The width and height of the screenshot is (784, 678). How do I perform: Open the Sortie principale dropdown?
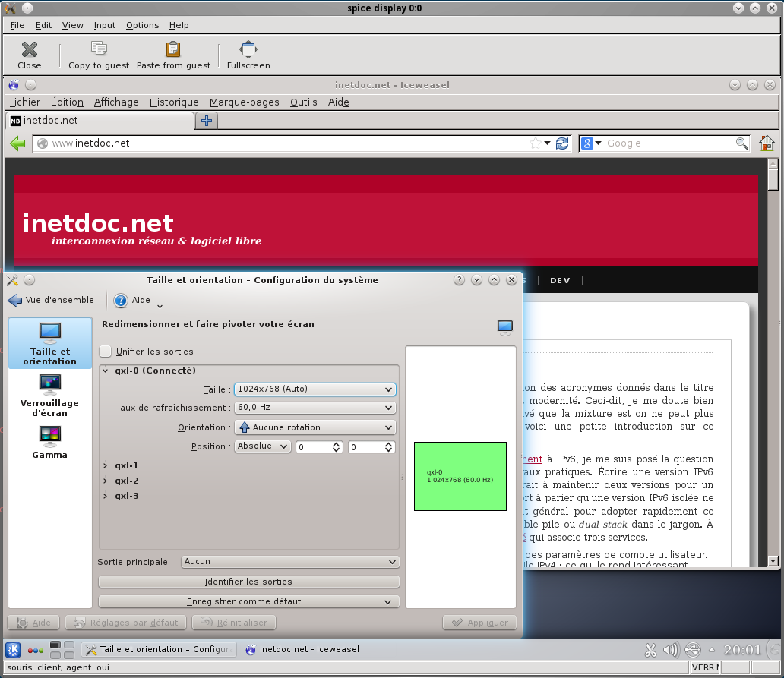[x=290, y=562]
